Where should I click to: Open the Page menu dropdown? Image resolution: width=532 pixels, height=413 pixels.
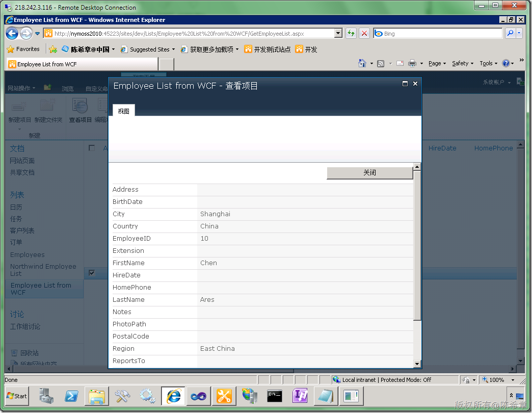[437, 63]
